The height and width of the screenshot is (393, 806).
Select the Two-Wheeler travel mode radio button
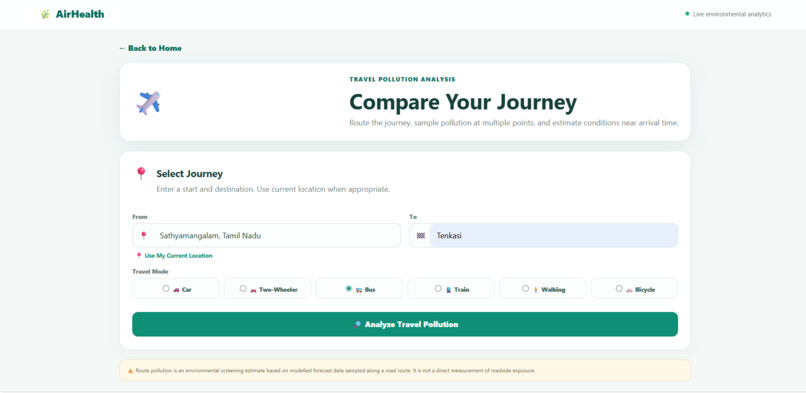tap(243, 289)
